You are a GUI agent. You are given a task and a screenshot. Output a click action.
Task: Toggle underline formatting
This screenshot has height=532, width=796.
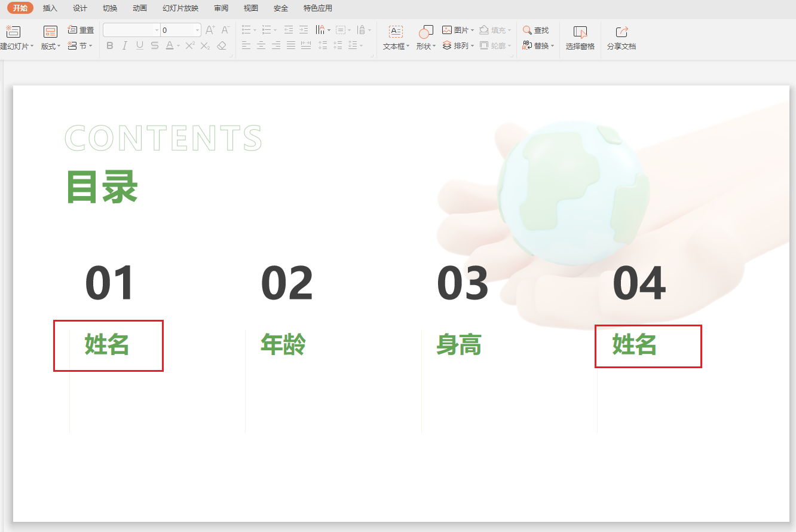(139, 45)
